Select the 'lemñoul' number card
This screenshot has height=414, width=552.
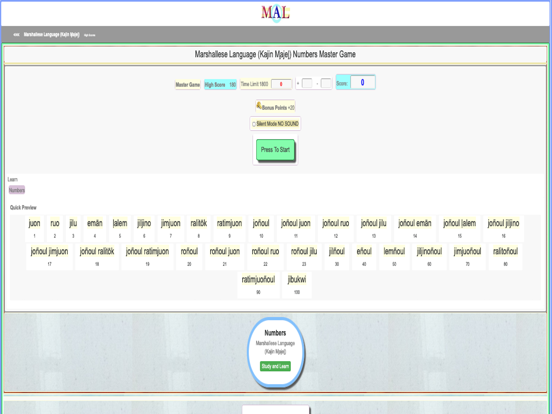click(394, 257)
